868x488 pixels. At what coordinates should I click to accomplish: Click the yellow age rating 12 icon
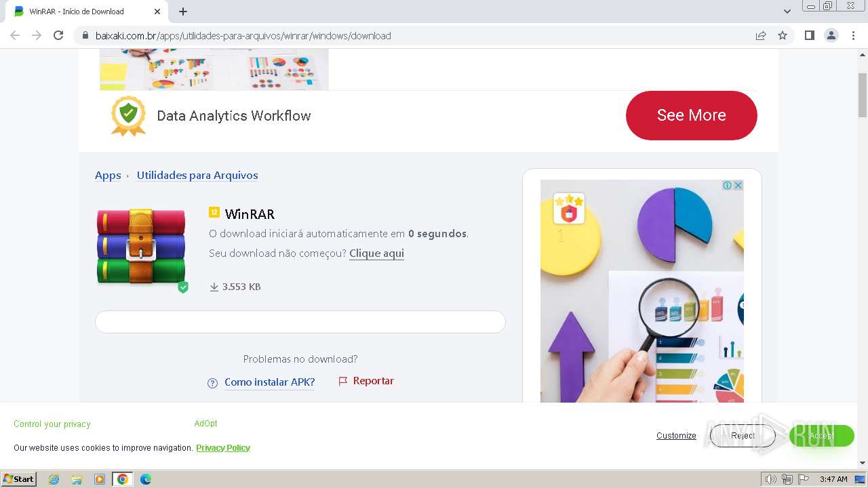214,213
